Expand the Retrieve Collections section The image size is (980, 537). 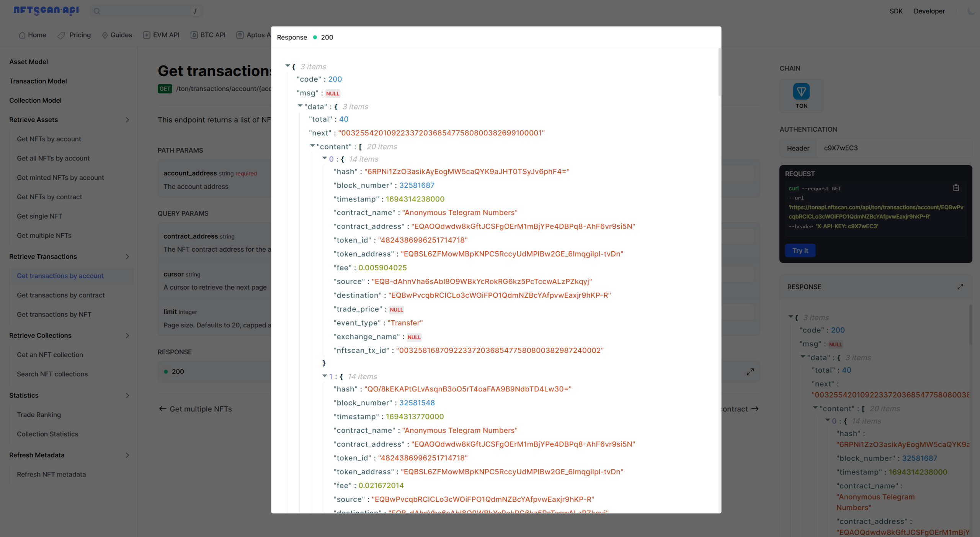[x=128, y=336]
